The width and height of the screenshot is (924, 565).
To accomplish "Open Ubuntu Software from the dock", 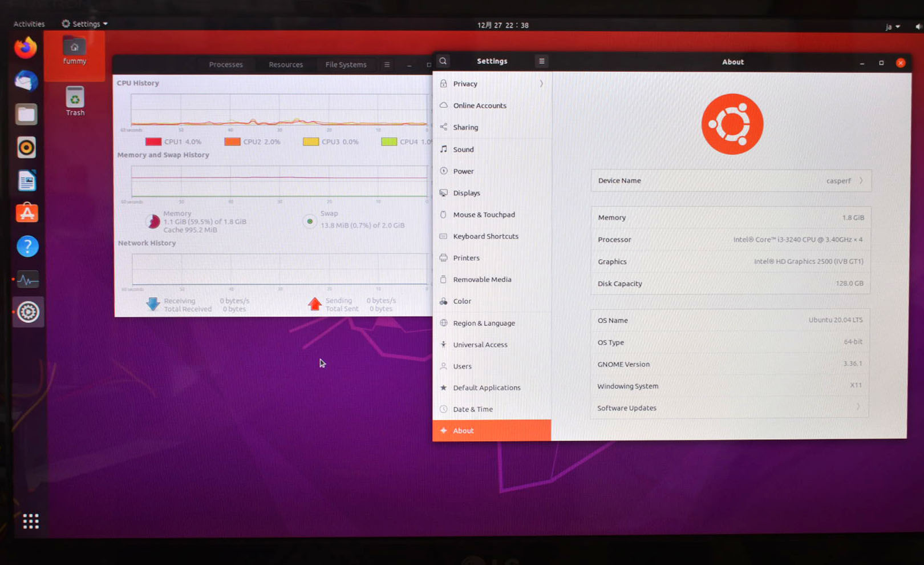I will pos(27,213).
